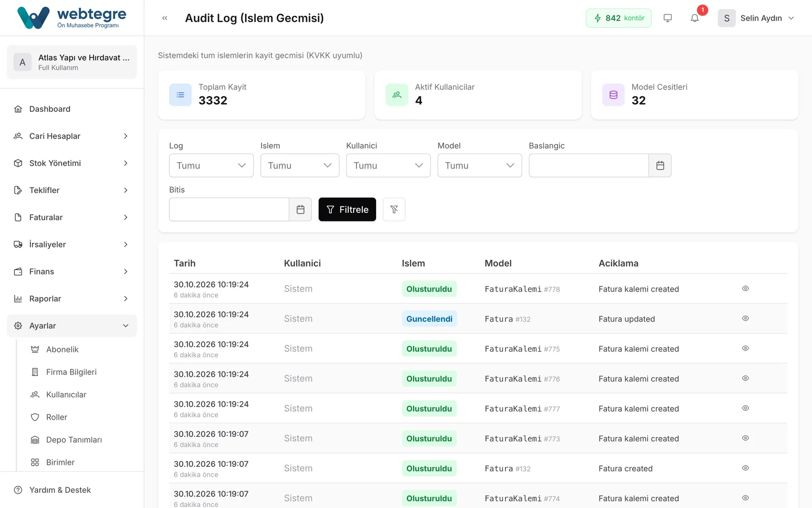The image size is (812, 508).
Task: View details of FaturaKalemi #776 row
Action: [745, 378]
